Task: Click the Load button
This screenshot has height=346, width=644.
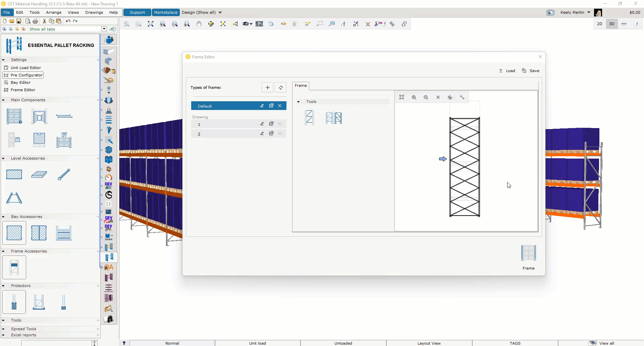Action: (x=507, y=71)
